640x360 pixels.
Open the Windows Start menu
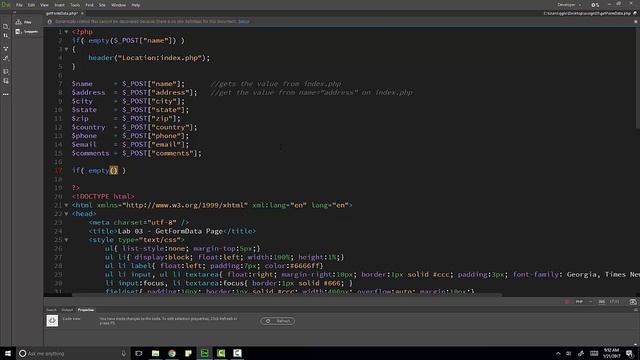8,353
